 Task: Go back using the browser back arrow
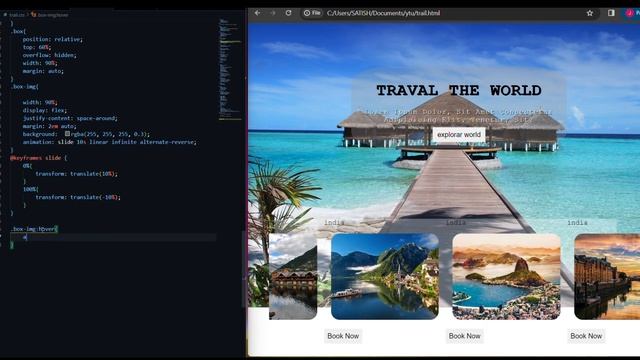(x=257, y=13)
